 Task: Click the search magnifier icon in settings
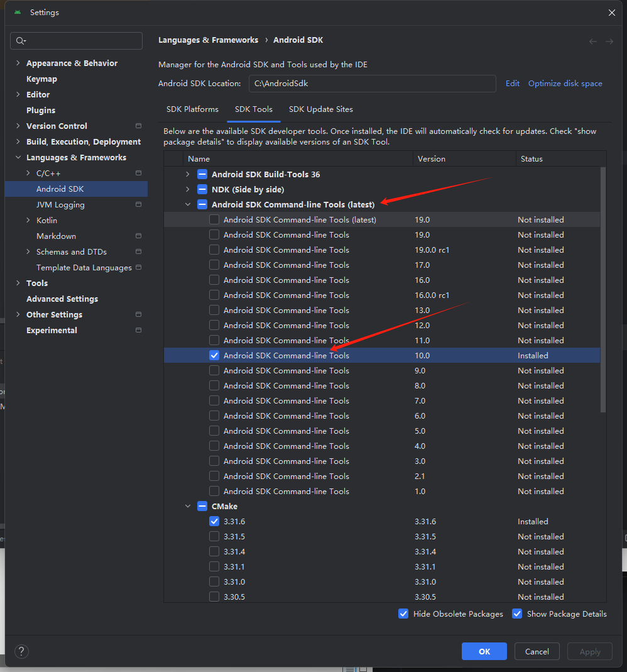(x=20, y=41)
